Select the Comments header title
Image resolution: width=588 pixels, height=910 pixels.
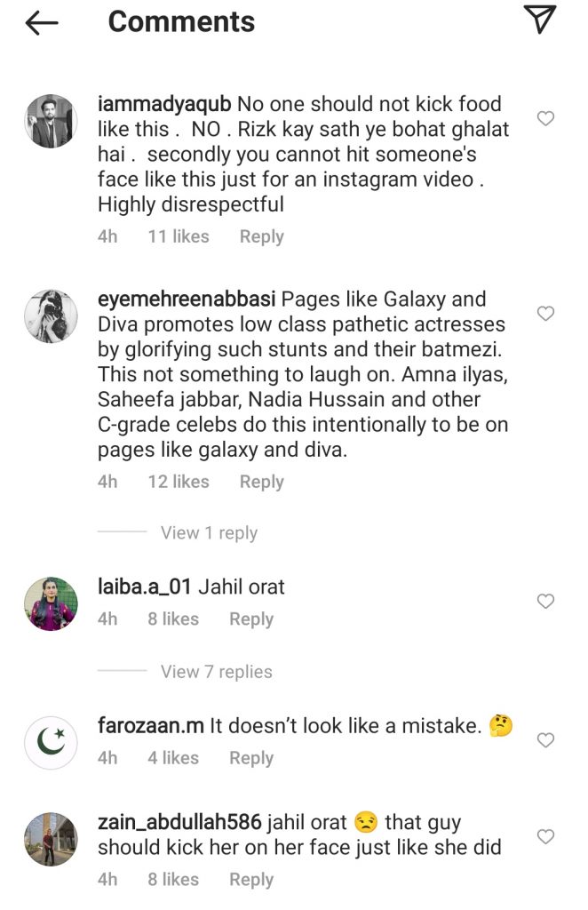[180, 21]
